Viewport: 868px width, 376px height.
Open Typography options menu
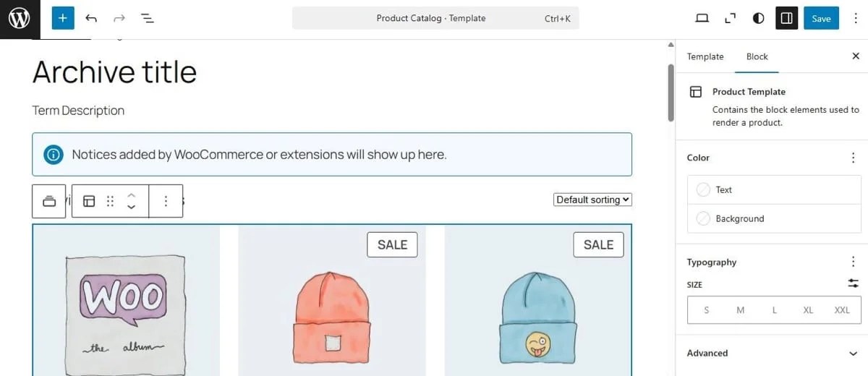pos(854,262)
